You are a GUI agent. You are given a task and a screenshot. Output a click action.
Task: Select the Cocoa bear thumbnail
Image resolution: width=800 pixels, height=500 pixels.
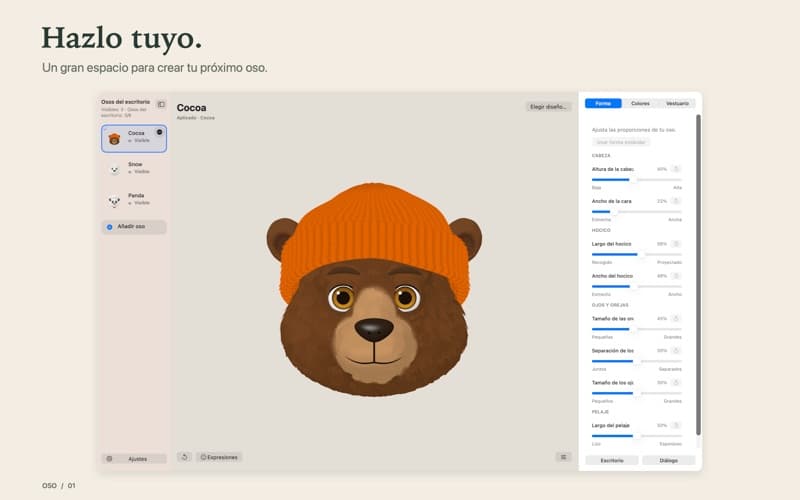[114, 138]
